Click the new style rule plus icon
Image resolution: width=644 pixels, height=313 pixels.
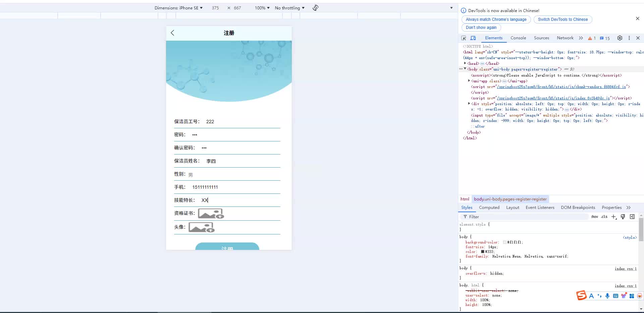[x=614, y=217]
